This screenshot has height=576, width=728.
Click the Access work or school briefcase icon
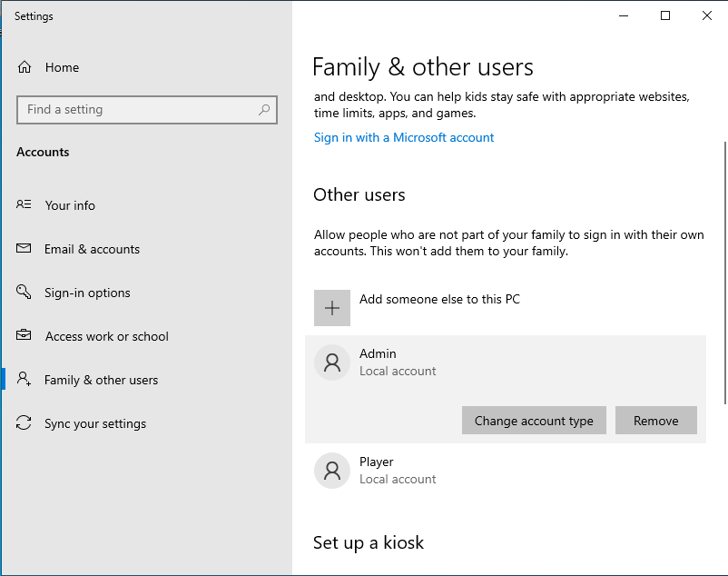click(x=25, y=336)
